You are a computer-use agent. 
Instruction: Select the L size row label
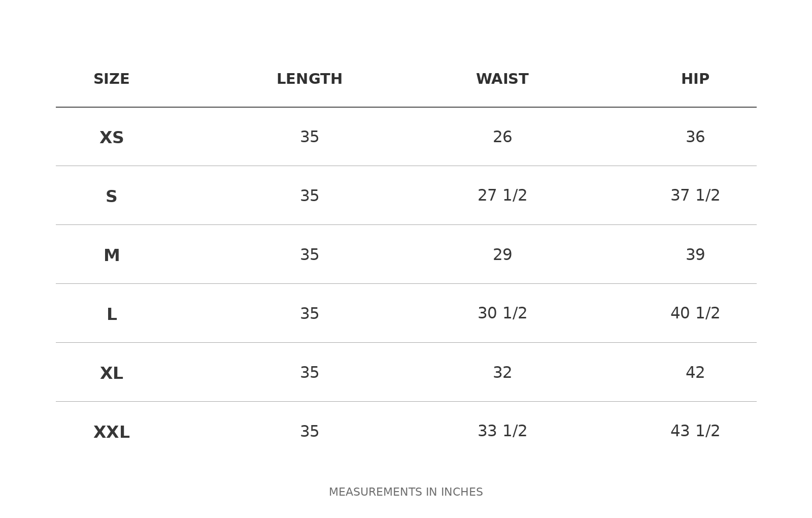tap(112, 314)
